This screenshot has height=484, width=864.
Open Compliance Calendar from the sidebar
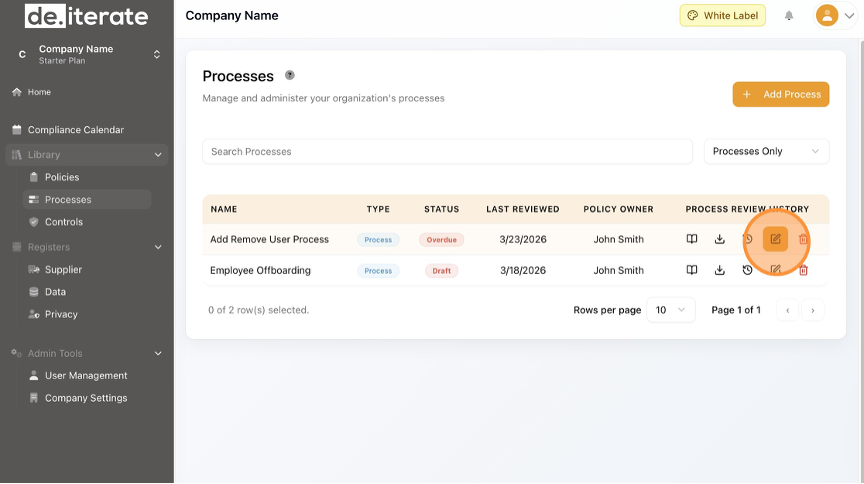(x=76, y=130)
